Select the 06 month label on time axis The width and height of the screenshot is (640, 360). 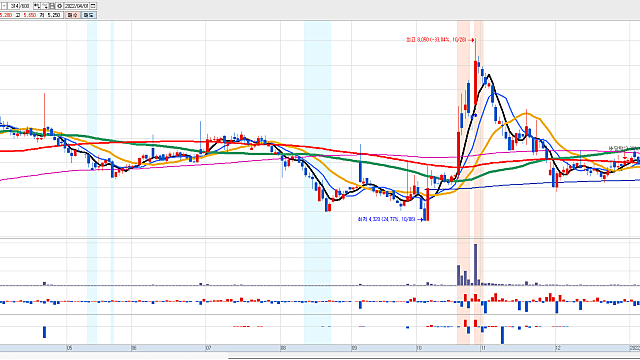coord(134,348)
